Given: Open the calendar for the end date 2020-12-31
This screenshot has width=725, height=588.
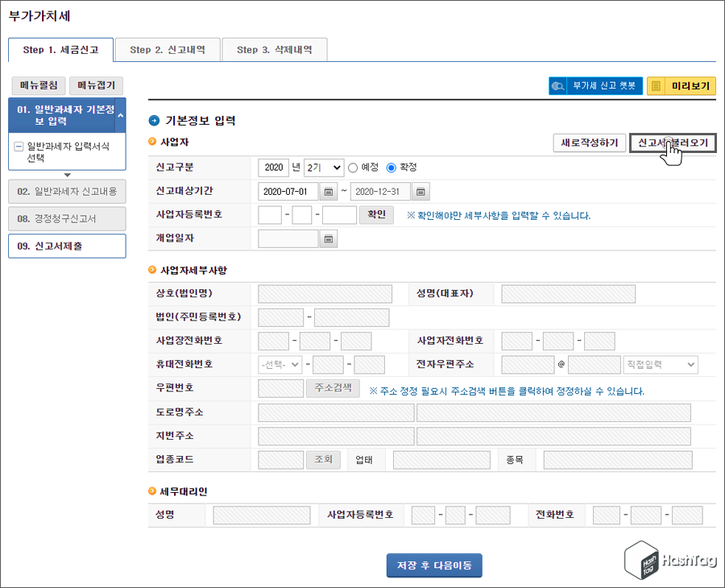Looking at the screenshot, I should click(421, 192).
